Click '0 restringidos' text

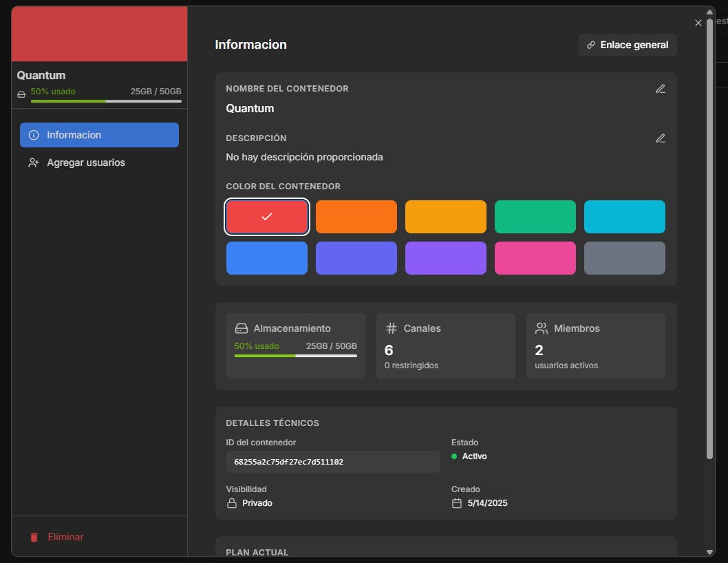(x=411, y=365)
